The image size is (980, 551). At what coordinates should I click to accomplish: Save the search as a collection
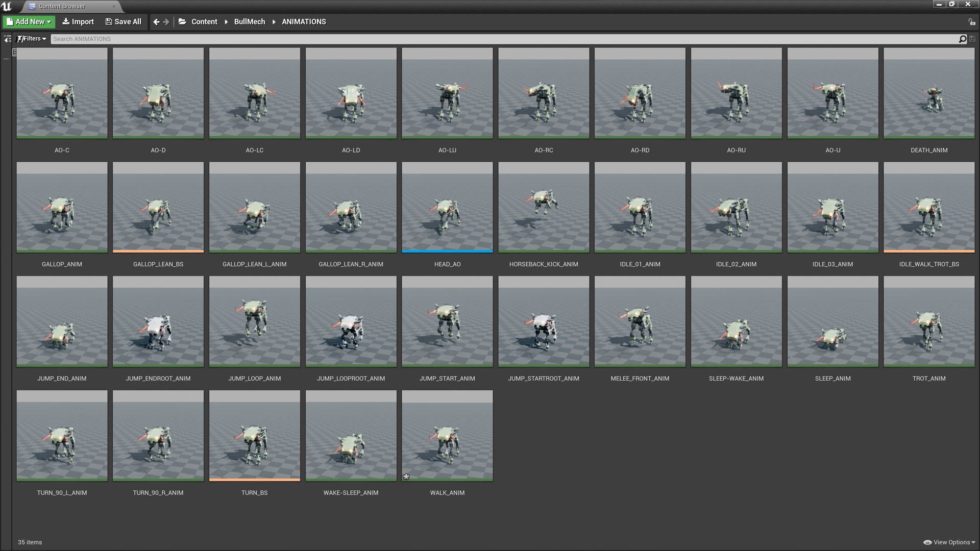click(972, 39)
